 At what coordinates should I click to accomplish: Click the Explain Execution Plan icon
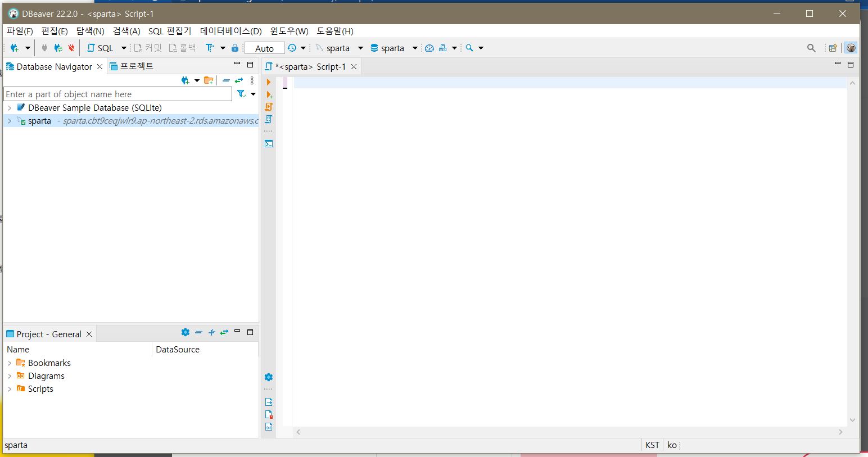pyautogui.click(x=269, y=119)
